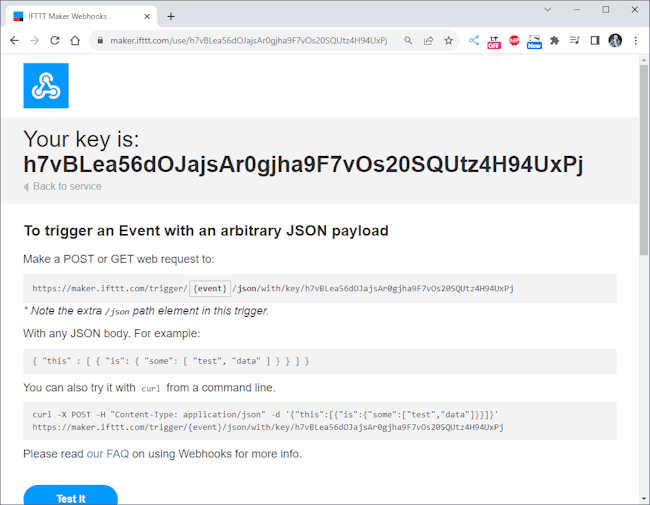This screenshot has width=650, height=505.
Task: Go to the browser home page
Action: [x=75, y=41]
